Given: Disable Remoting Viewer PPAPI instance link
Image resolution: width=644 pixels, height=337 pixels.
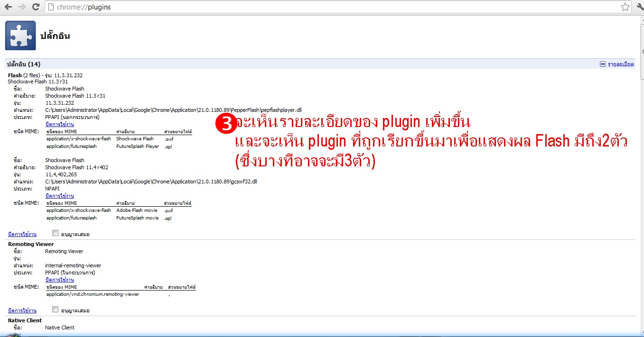Looking at the screenshot, I should click(60, 280).
